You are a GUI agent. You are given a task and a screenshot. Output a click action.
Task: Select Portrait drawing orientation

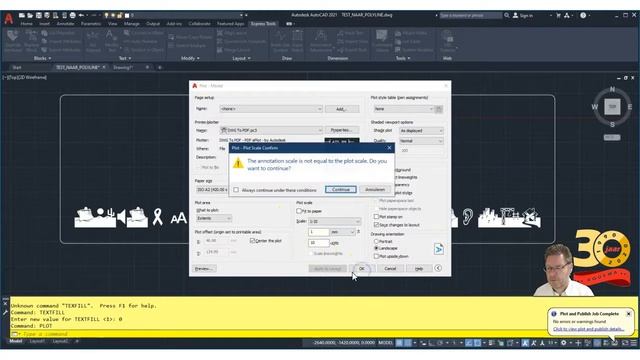coord(376,241)
